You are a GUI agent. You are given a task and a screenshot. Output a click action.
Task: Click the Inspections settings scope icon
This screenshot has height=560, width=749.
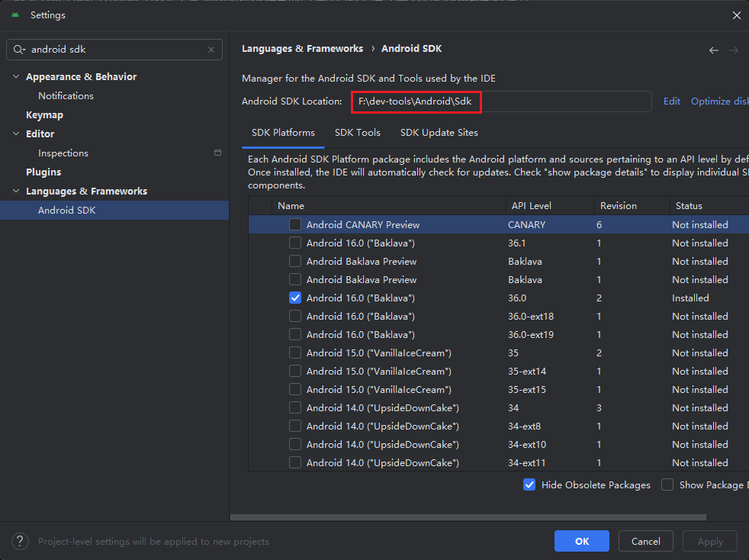point(217,153)
